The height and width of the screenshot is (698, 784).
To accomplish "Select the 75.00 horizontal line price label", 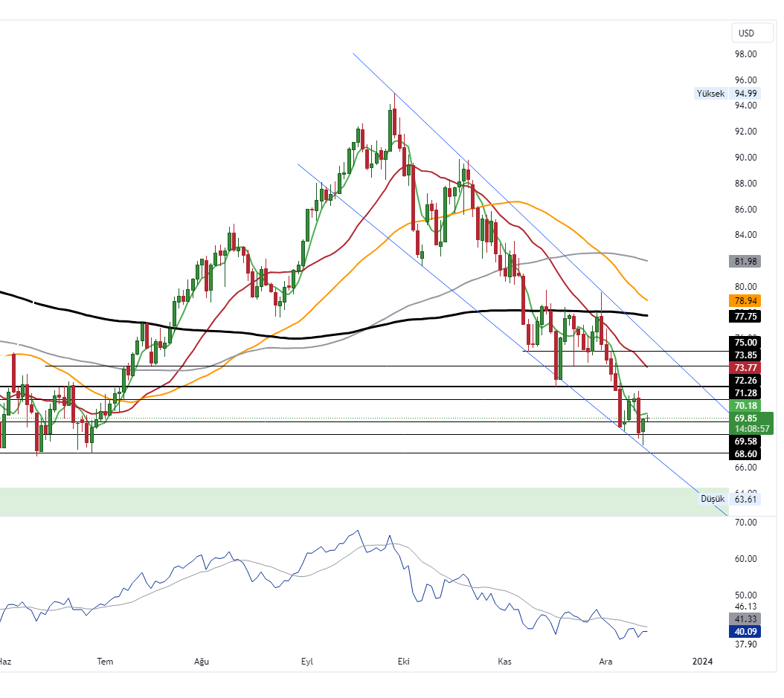I will [x=745, y=342].
